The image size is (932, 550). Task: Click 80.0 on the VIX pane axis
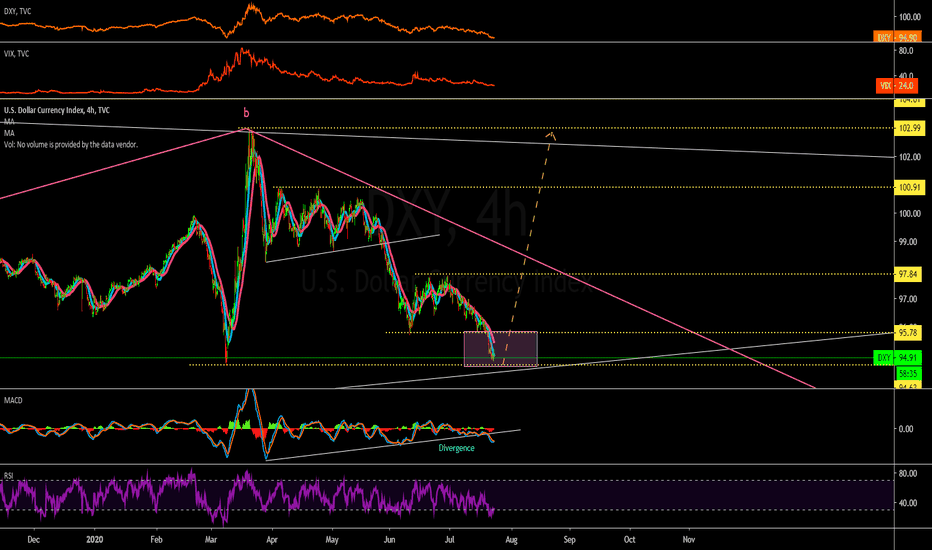[906, 51]
